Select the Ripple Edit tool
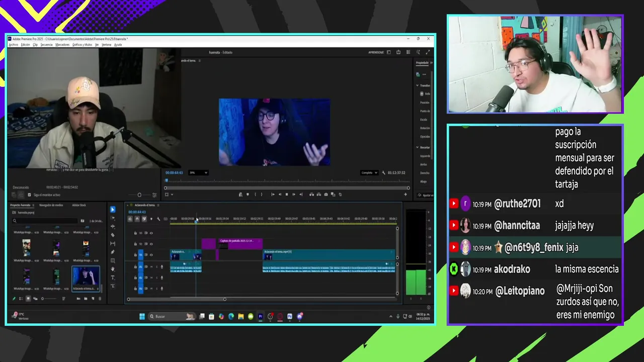644x362 pixels. click(x=113, y=226)
